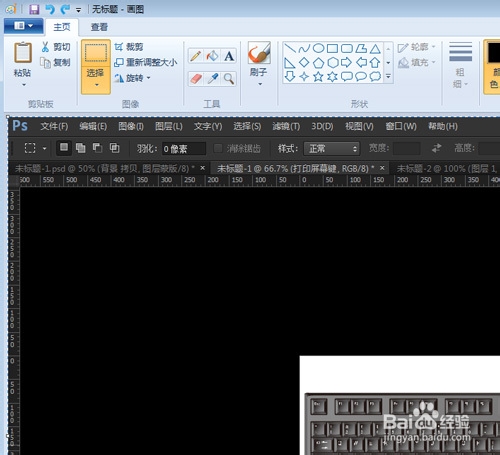Viewport: 500px width, 455px height.
Task: Open the 轮廓 outline dropdown
Action: click(416, 47)
